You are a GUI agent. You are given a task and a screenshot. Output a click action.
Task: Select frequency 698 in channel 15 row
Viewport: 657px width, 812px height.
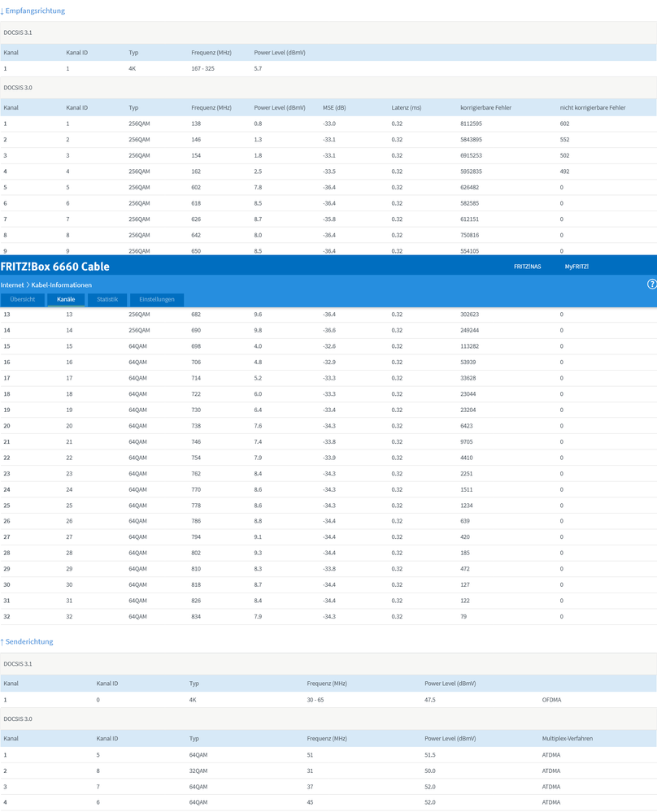click(x=196, y=346)
